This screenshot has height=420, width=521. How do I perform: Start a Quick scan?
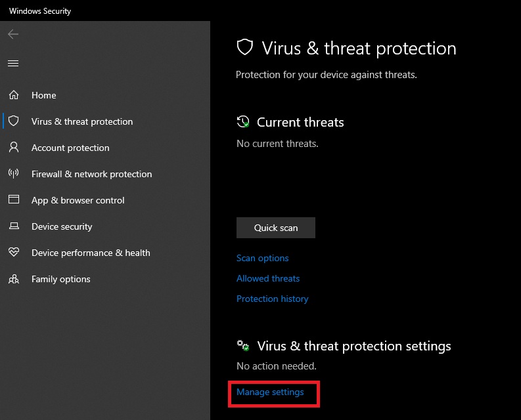(276, 228)
